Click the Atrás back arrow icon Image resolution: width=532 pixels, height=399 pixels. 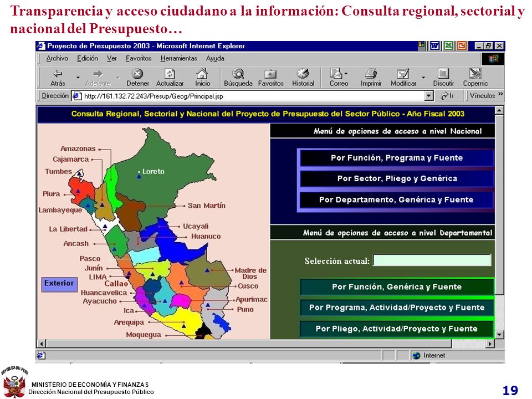pyautogui.click(x=58, y=73)
